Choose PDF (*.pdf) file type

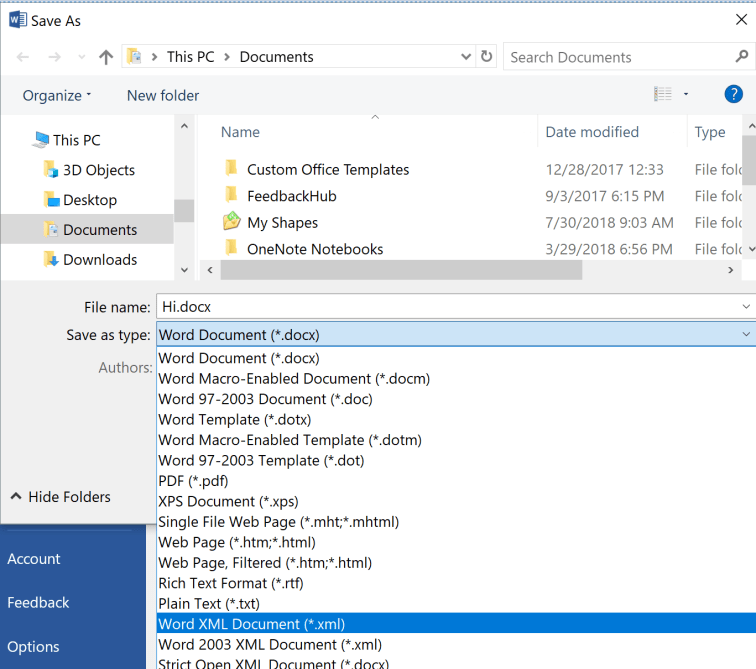456,481
